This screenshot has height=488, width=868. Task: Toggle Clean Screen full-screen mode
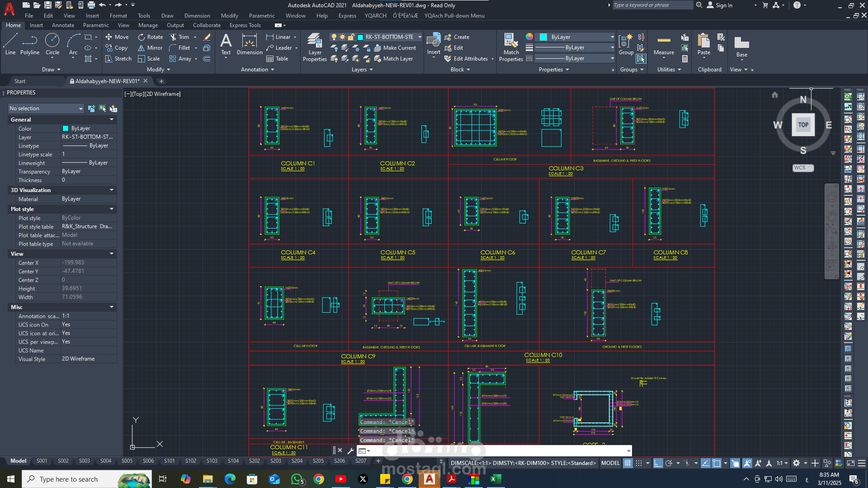851,463
